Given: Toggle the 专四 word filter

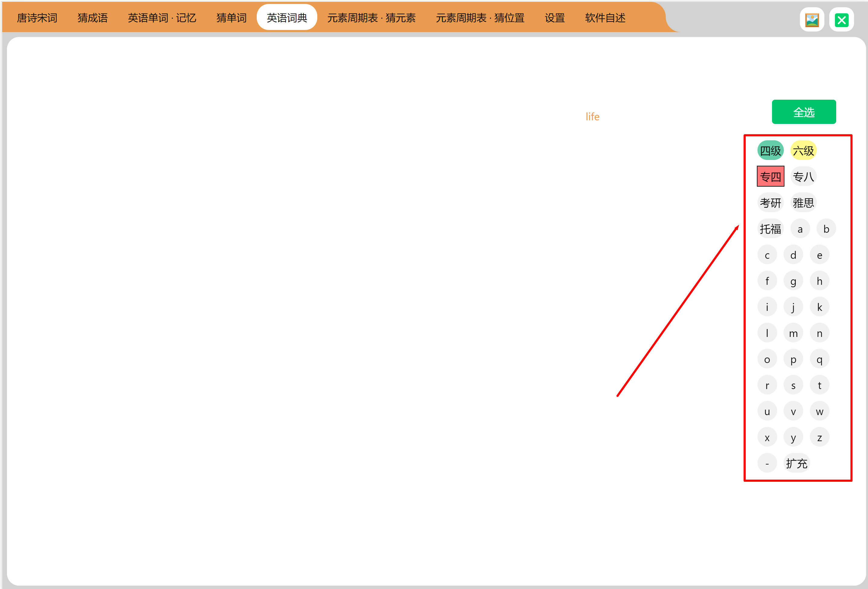Looking at the screenshot, I should coord(770,176).
